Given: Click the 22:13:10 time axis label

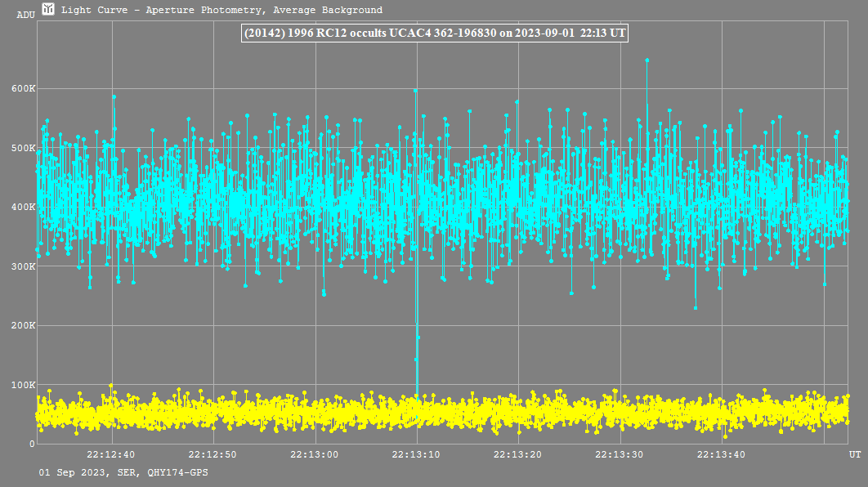Looking at the screenshot, I should [x=417, y=454].
